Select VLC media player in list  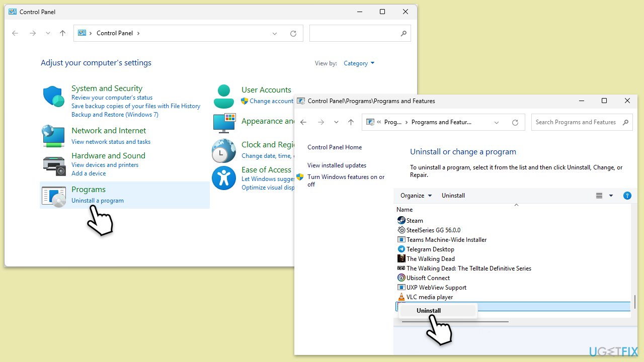[429, 297]
